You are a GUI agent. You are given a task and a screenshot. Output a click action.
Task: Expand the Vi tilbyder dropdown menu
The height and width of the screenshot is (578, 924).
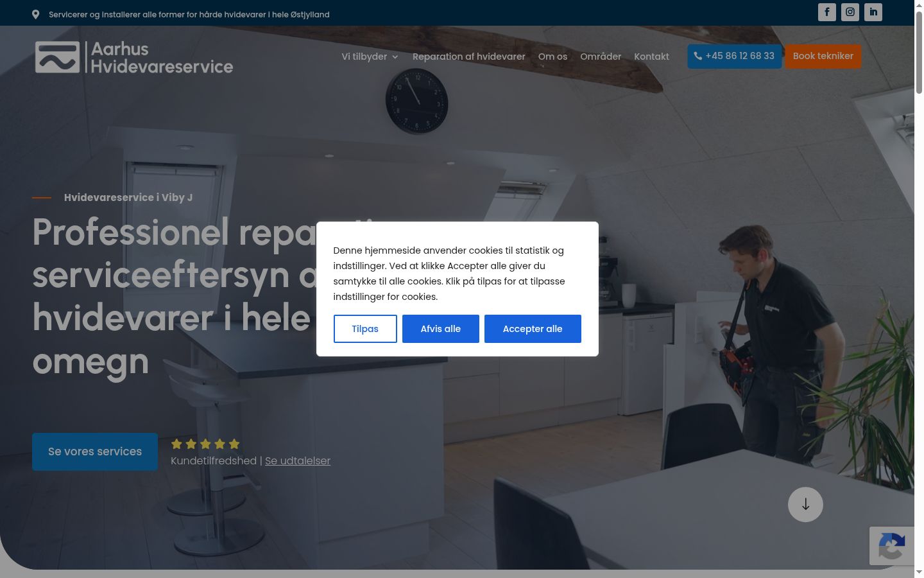[370, 57]
